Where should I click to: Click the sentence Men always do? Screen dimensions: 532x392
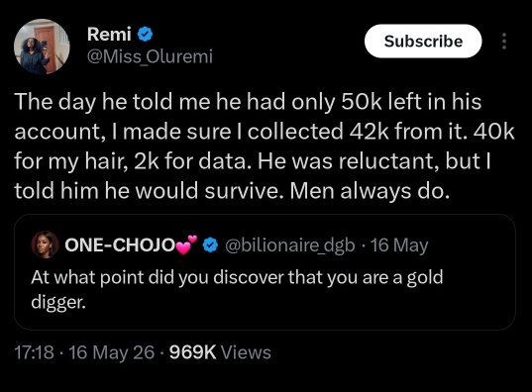[x=370, y=191]
